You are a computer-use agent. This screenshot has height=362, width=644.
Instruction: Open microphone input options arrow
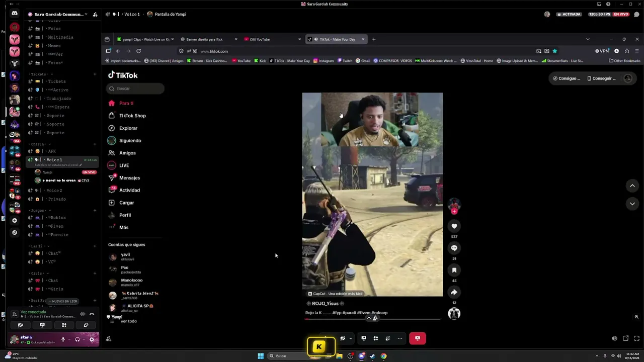click(69, 339)
